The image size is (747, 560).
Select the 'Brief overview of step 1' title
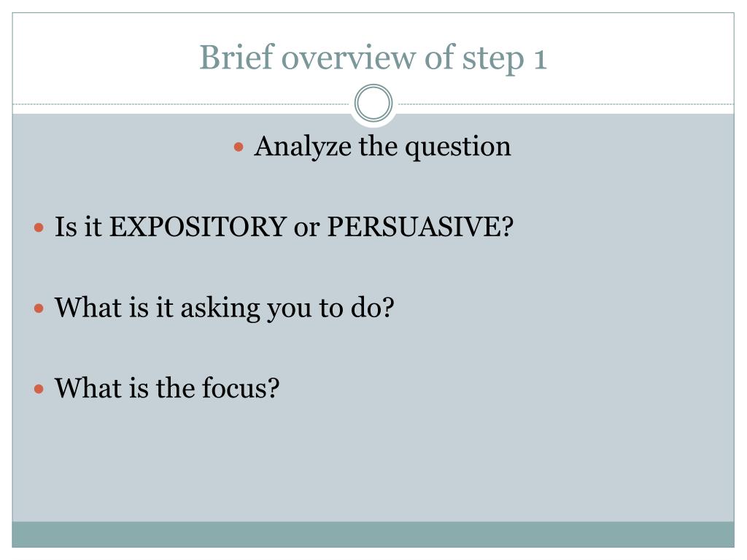[x=373, y=58]
